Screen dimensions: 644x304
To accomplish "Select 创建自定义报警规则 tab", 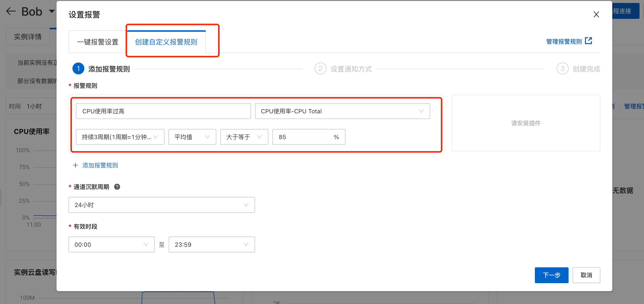I will 166,42.
